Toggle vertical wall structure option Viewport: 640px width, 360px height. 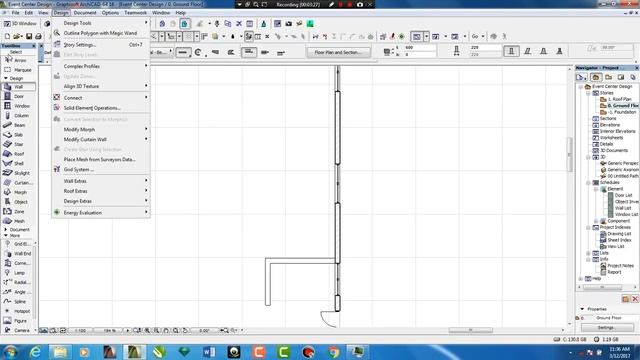coord(511,51)
